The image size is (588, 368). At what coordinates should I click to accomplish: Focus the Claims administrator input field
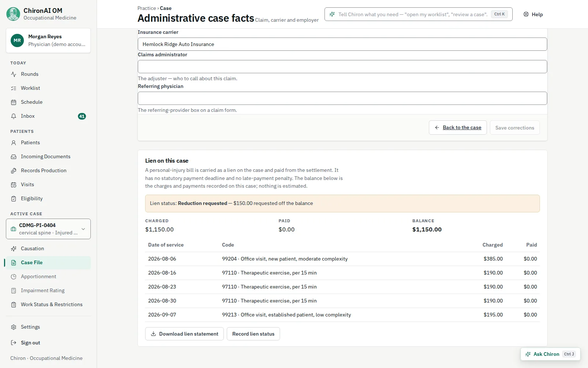click(342, 67)
